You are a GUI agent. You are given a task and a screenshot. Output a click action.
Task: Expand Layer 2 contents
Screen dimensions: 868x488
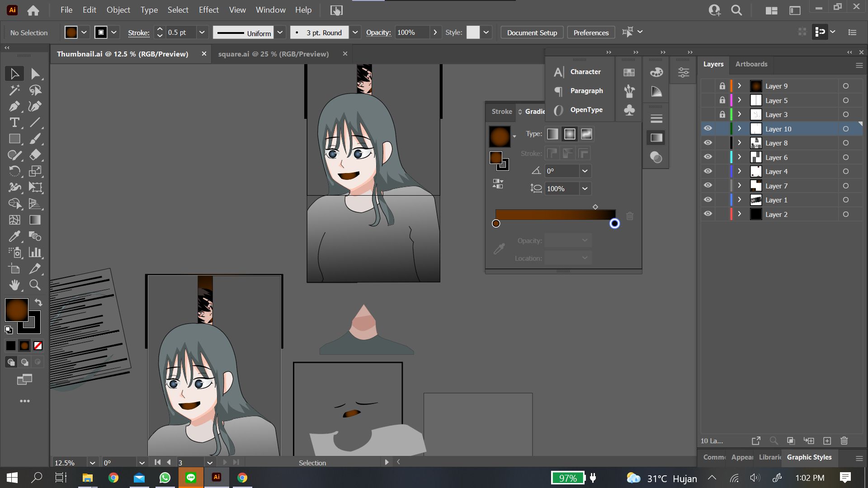tap(740, 214)
